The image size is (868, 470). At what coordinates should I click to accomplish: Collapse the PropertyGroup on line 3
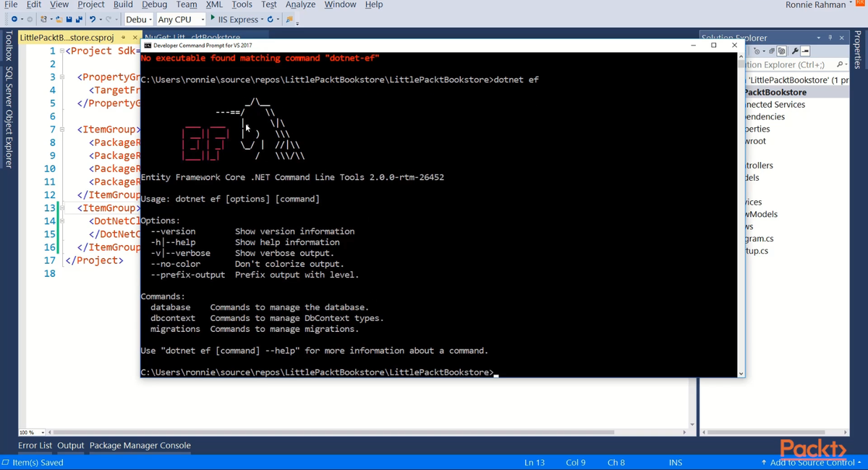coord(61,77)
